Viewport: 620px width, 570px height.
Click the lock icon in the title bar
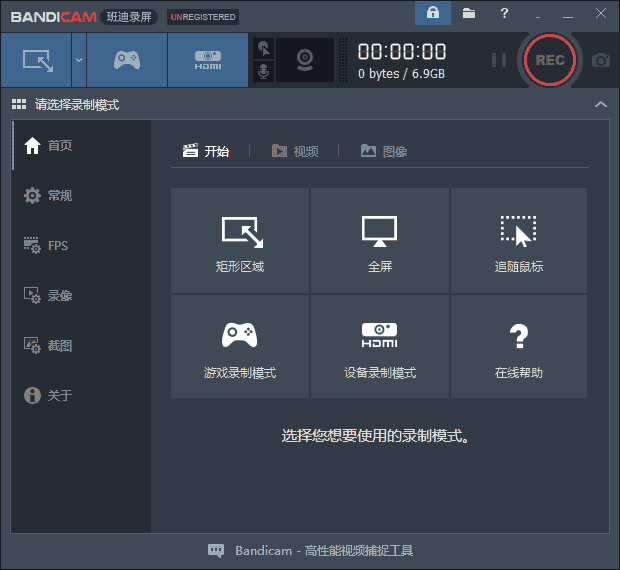(432, 14)
